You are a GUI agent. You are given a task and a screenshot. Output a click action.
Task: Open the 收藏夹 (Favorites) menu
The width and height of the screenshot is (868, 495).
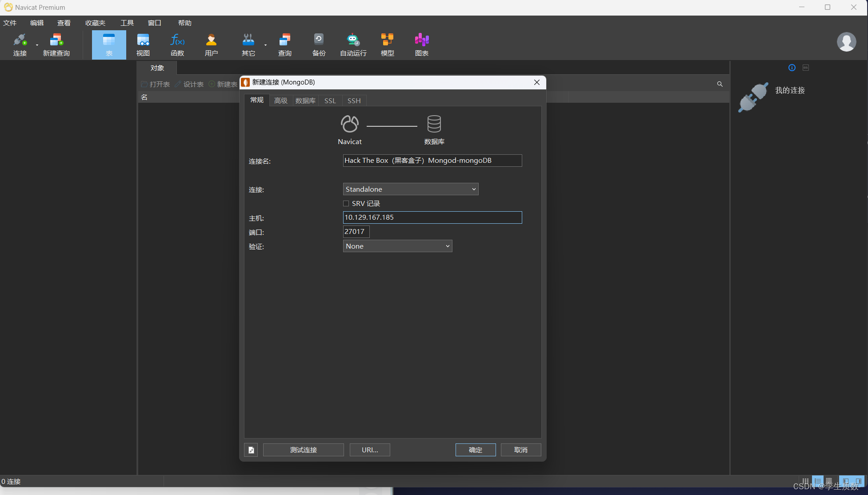(96, 23)
